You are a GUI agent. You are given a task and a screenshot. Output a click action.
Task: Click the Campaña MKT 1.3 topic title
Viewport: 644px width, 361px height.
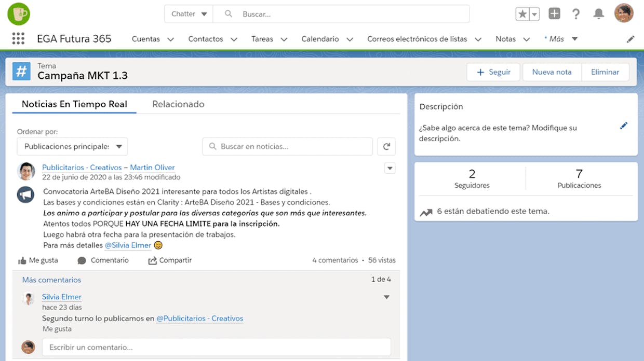tap(83, 76)
